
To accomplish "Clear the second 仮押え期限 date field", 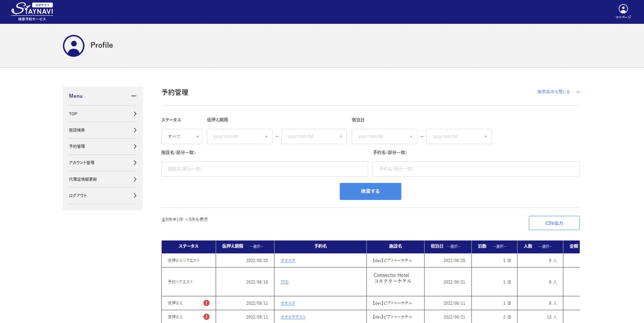I will point(341,136).
